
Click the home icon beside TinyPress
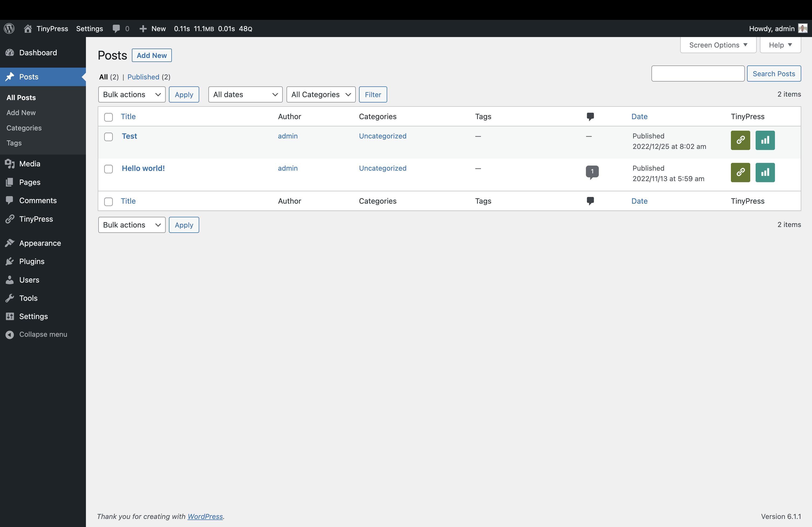28,29
